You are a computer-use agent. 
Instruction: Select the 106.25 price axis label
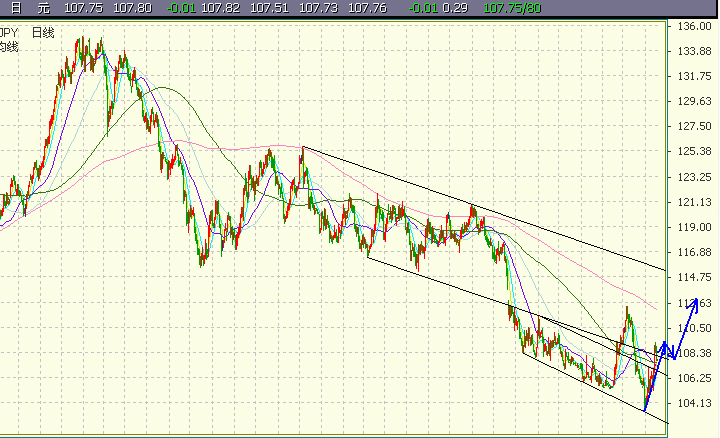(694, 378)
